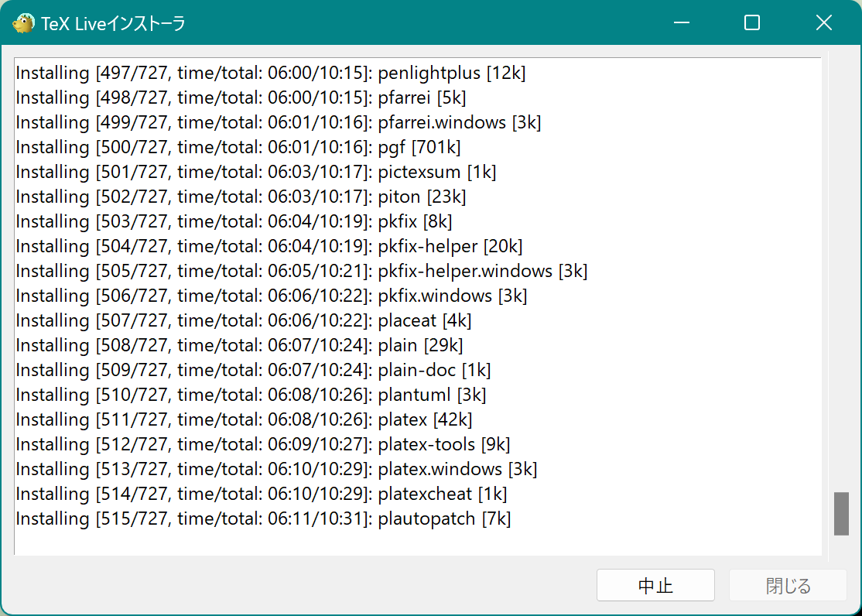Click the log line for pfarrei [5k]
The image size is (862, 616).
click(x=241, y=98)
